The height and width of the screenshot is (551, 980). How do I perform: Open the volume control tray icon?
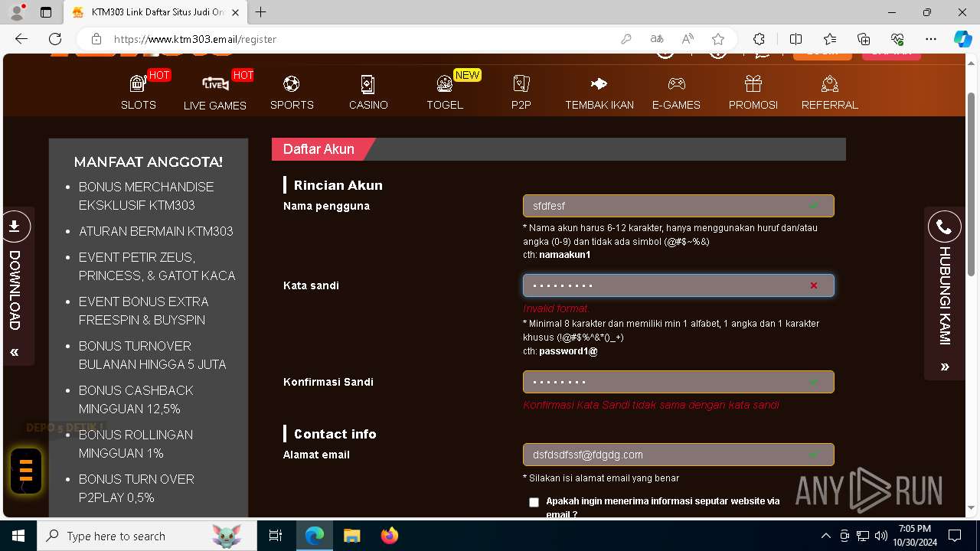click(880, 536)
